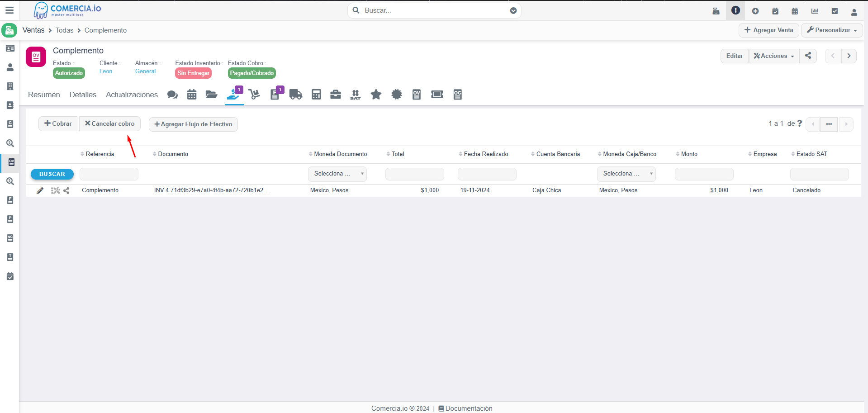Click the pencil edit icon on Complemento row
This screenshot has width=868, height=413.
[40, 190]
